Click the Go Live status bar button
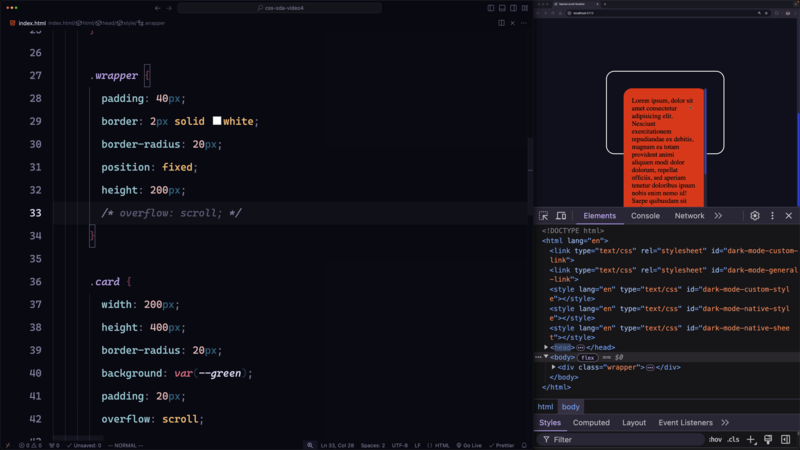 click(468, 445)
